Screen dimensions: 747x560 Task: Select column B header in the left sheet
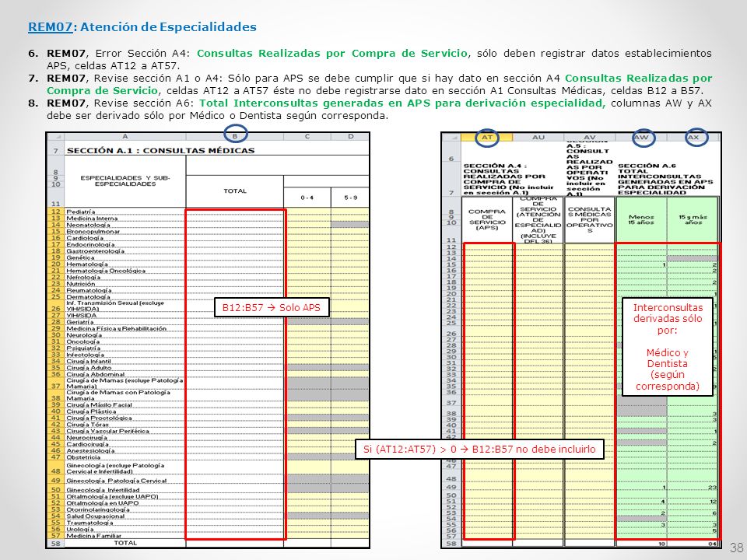pos(235,137)
